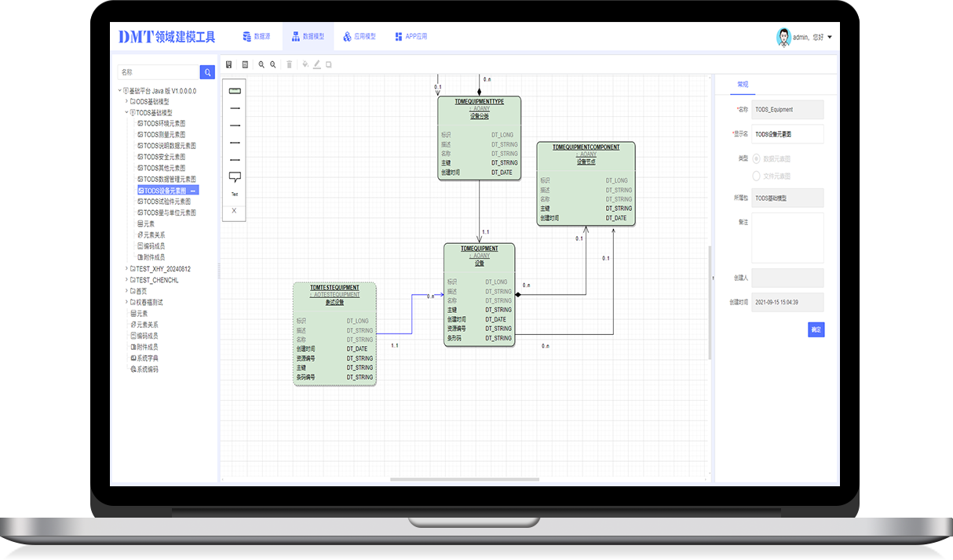Click the zoom out magnifier icon
Image resolution: width=953 pixels, height=560 pixels.
point(272,64)
